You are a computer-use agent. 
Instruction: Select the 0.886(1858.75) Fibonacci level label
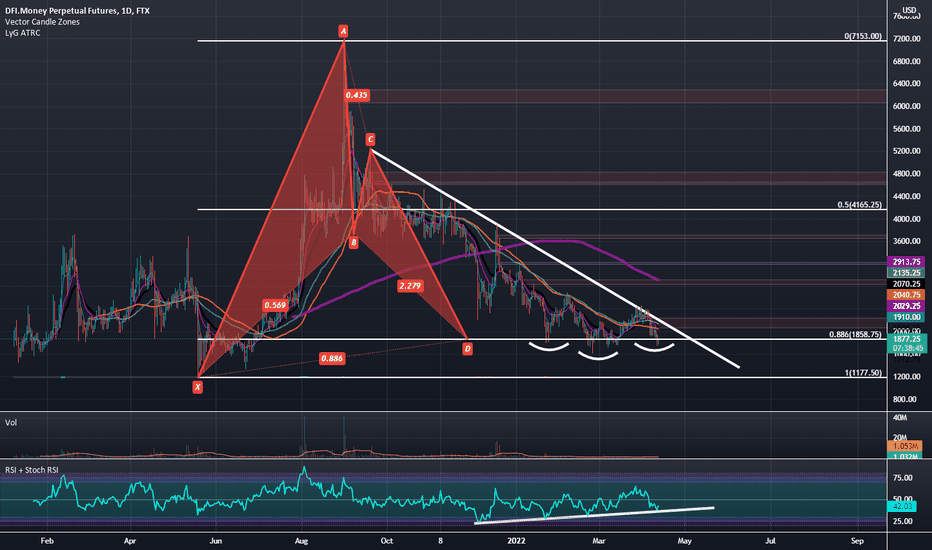click(855, 334)
